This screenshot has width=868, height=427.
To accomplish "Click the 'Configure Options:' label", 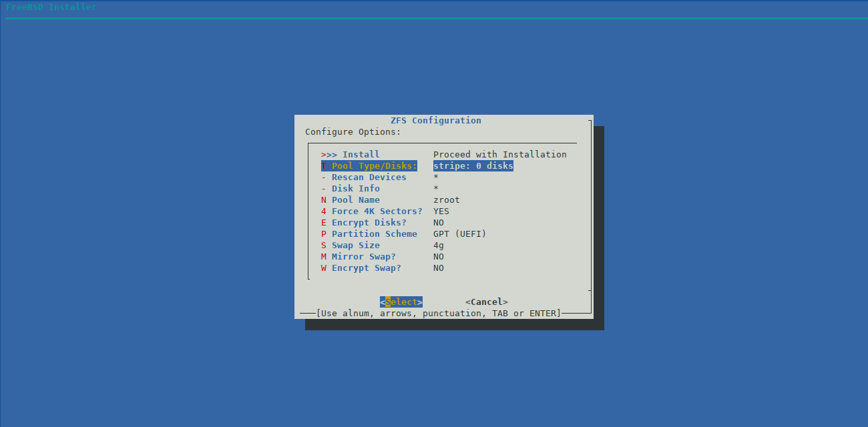I will pos(353,131).
